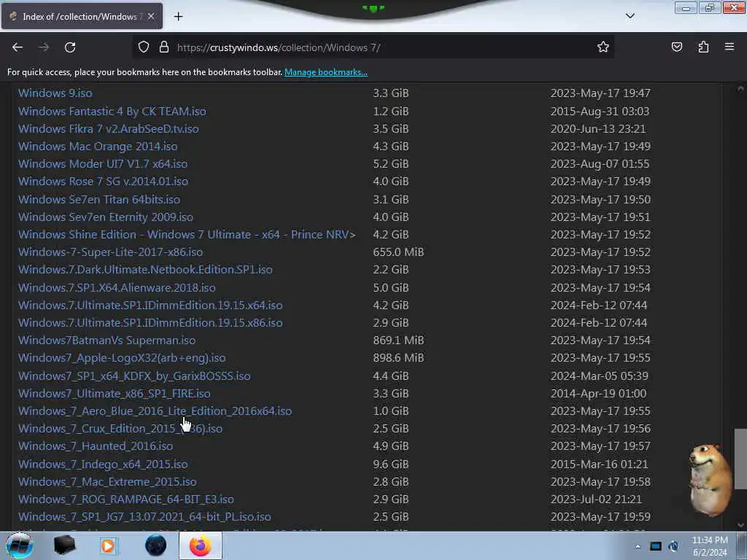Select Windows Moder UI7 V1.7 x64.iso
The width and height of the screenshot is (747, 560).
[x=102, y=164]
